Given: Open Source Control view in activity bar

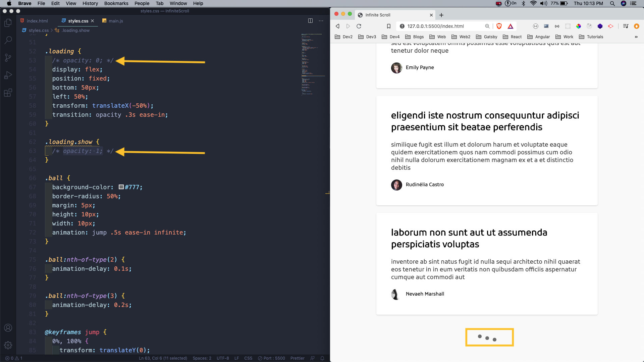Looking at the screenshot, I should click(8, 58).
